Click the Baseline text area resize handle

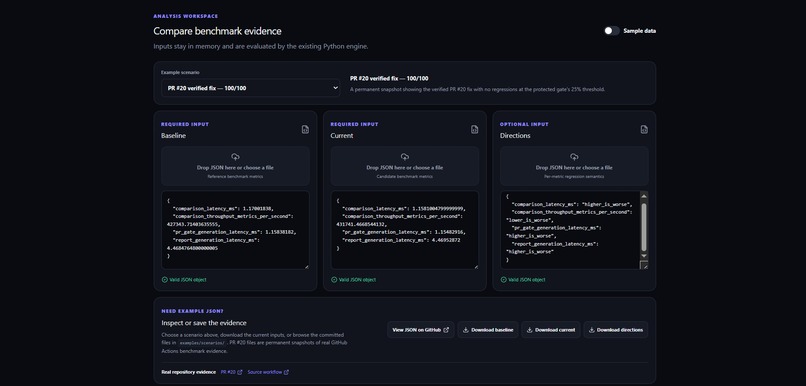306,266
